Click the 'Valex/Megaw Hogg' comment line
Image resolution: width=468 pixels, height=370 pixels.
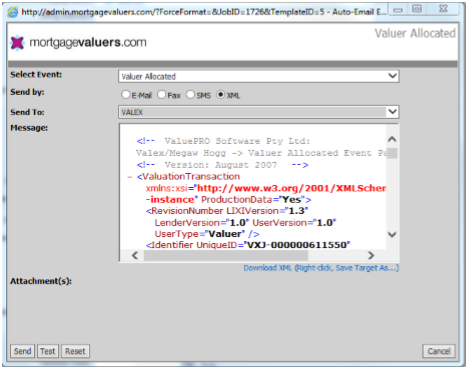click(261, 153)
